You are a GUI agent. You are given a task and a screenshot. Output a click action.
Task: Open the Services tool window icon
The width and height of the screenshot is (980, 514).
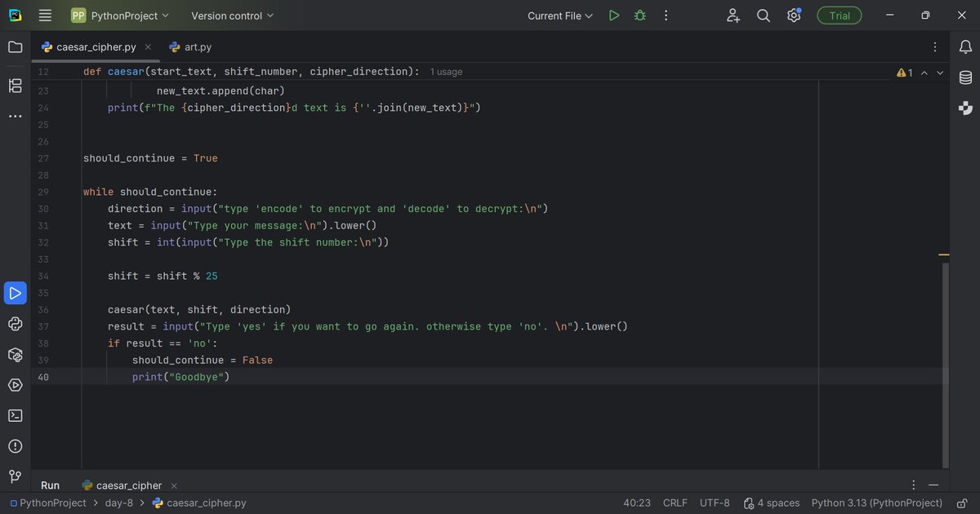click(15, 385)
